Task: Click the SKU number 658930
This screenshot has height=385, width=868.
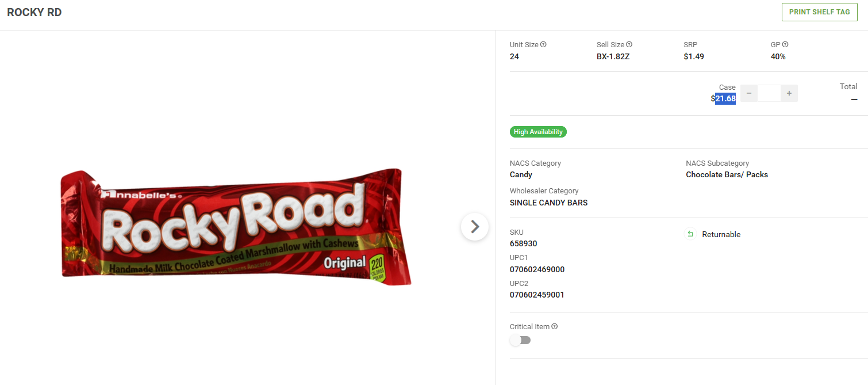Action: 524,243
